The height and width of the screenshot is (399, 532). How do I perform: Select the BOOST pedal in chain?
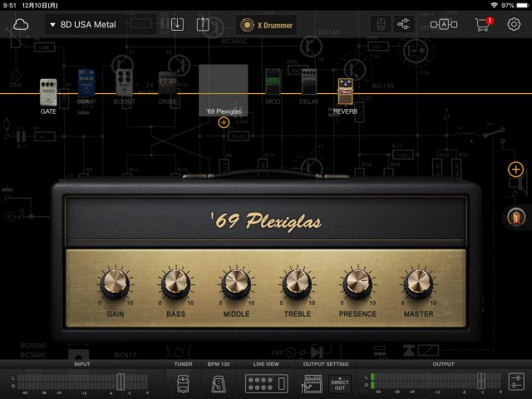124,83
